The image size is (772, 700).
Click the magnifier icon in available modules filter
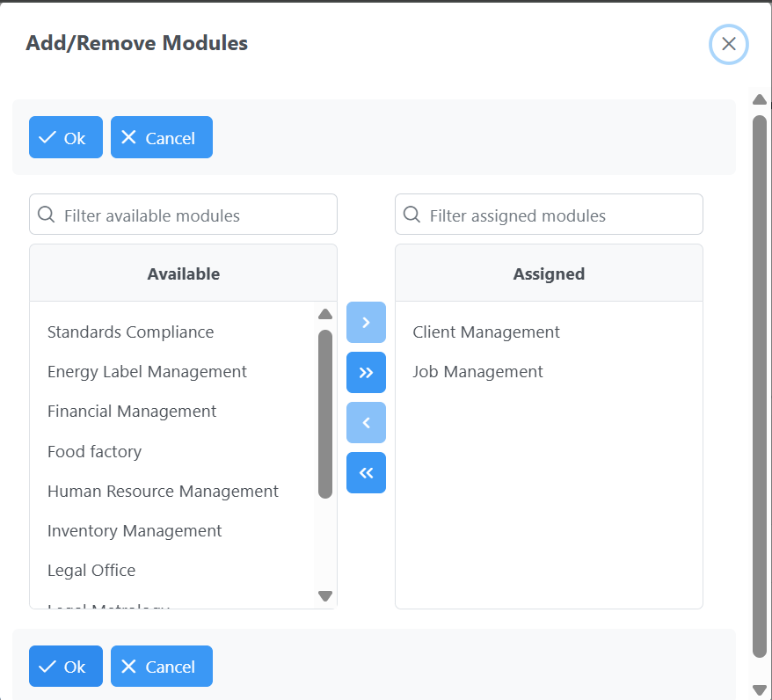[x=46, y=214]
